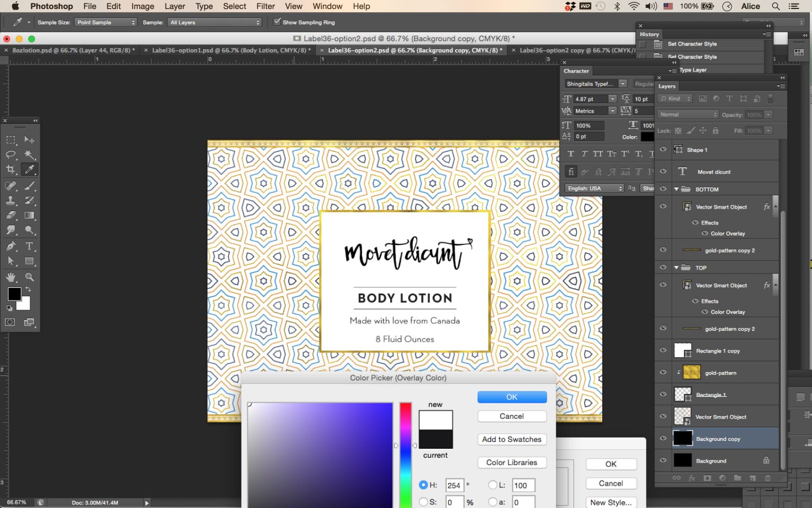Screen dimensions: 812x508
Task: Click Cancel in the Color Picker
Action: tap(511, 416)
